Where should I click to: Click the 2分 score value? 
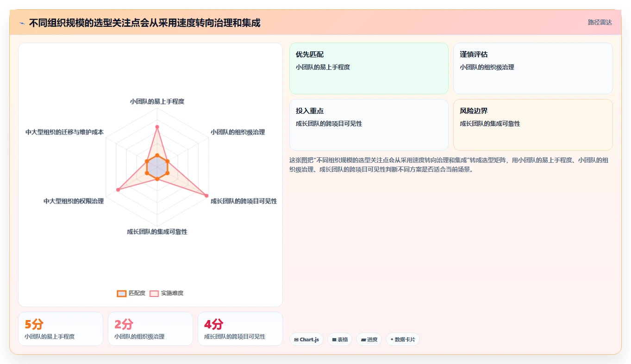click(x=124, y=324)
